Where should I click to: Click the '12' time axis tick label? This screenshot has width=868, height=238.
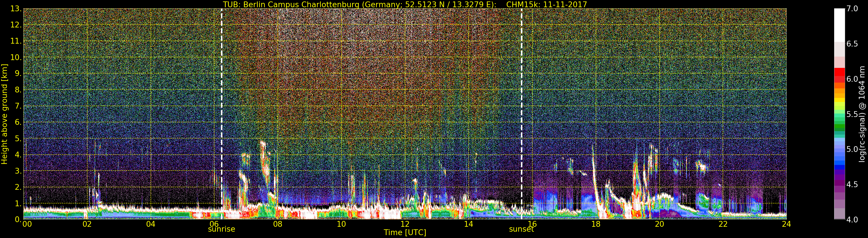[x=405, y=224]
